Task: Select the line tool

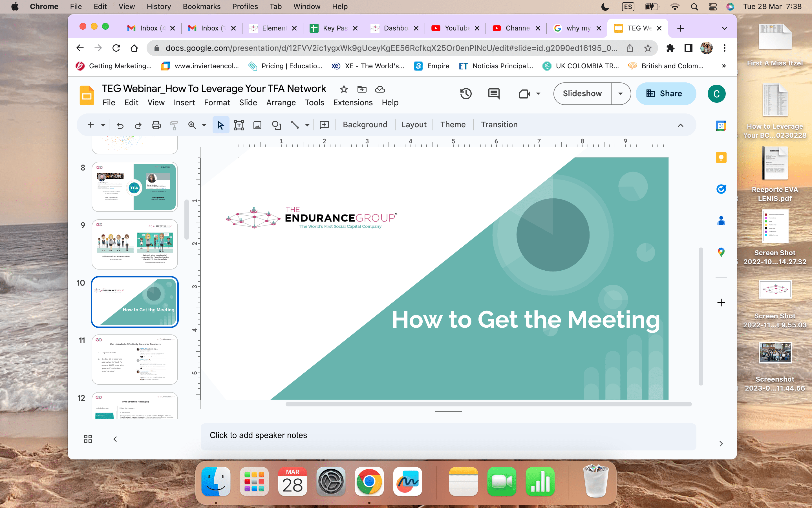Action: coord(295,125)
